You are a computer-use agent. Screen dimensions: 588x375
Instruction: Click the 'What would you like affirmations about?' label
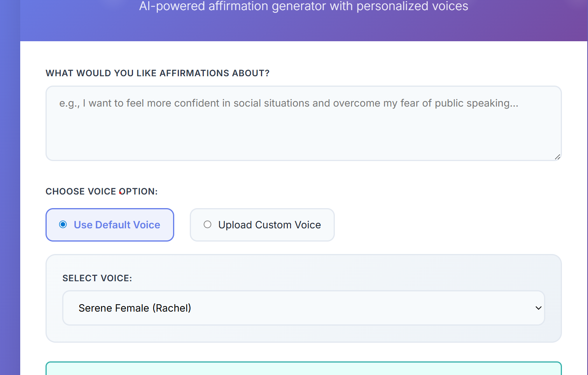tap(157, 73)
